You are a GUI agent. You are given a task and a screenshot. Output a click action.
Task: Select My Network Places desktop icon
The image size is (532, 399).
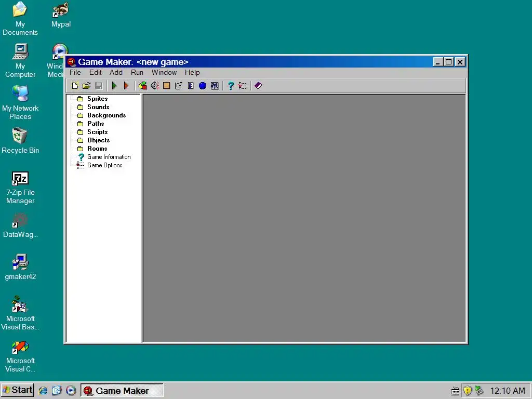20,103
